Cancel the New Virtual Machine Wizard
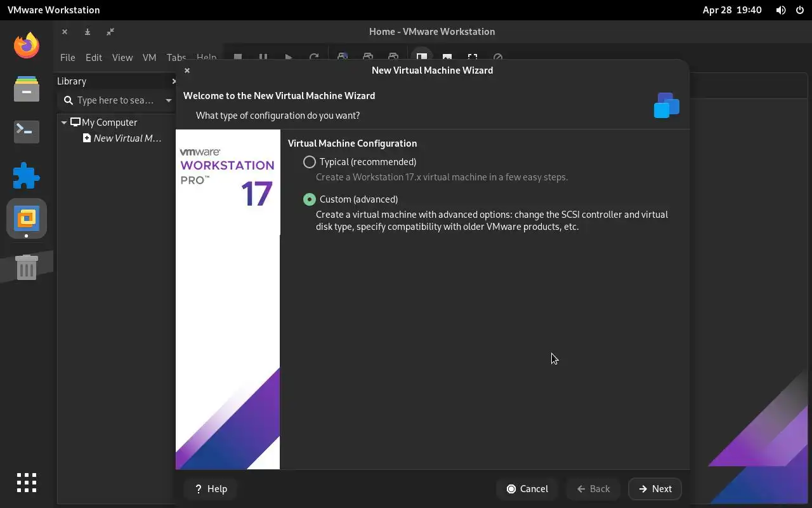 527,489
